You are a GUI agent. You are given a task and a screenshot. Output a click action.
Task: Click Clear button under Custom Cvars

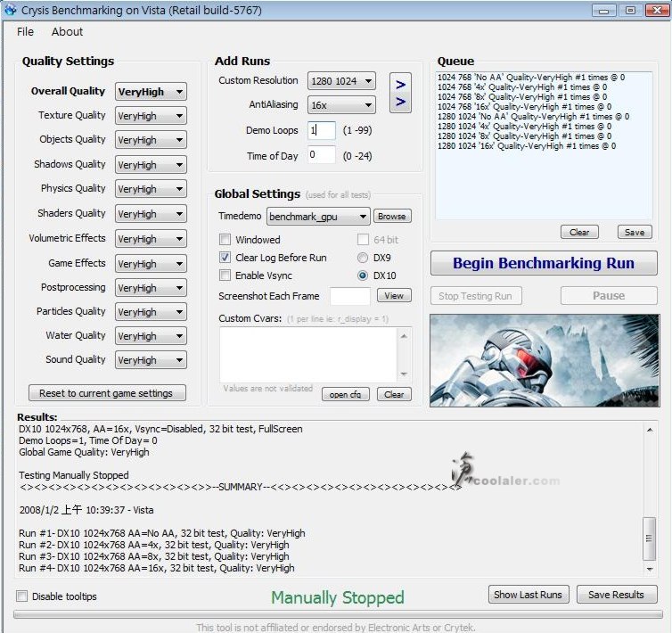tap(394, 394)
